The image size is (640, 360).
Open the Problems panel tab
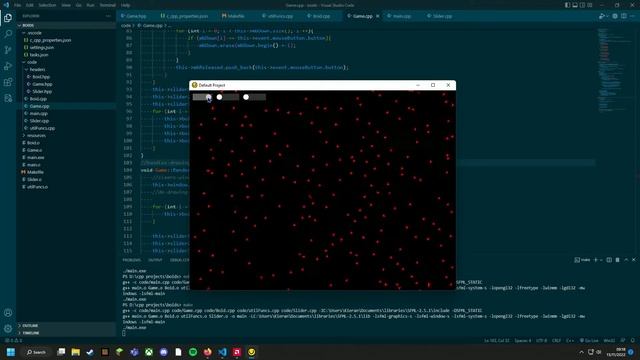pyautogui.click(x=131, y=260)
